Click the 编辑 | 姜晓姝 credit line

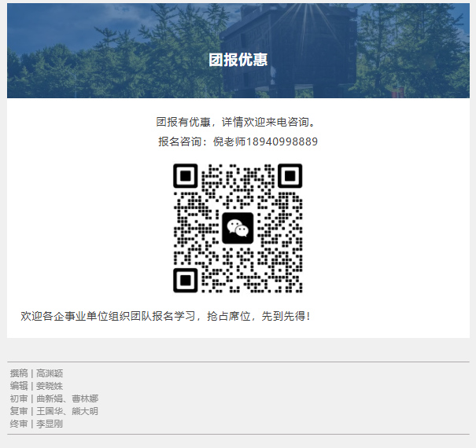tap(36, 386)
